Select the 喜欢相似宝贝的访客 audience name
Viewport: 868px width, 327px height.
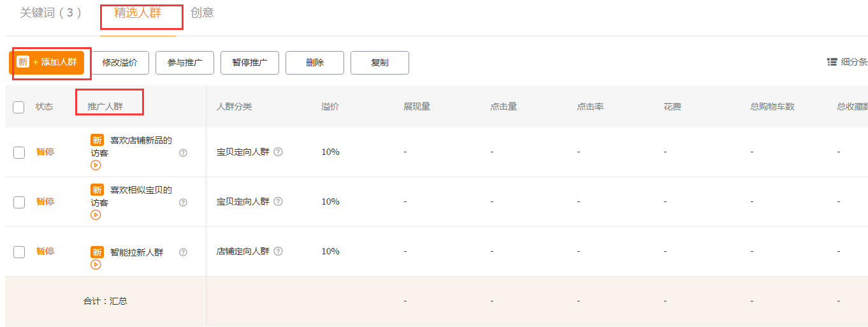131,196
